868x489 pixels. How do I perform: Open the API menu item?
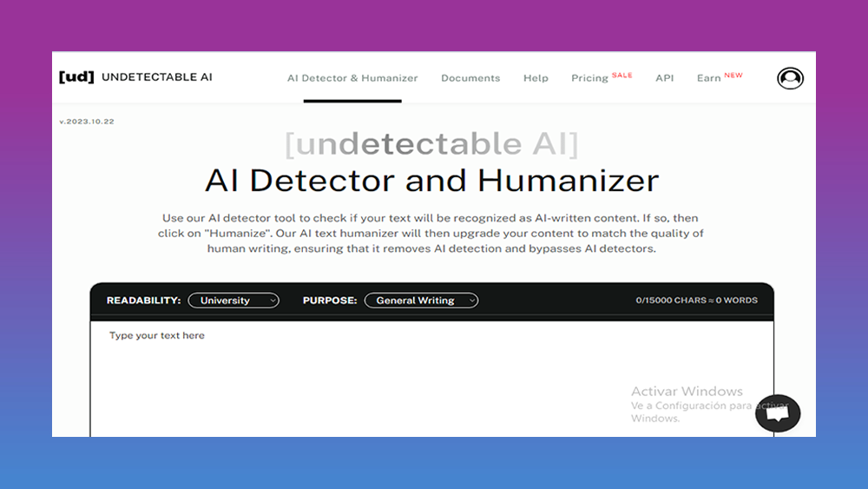pyautogui.click(x=664, y=78)
